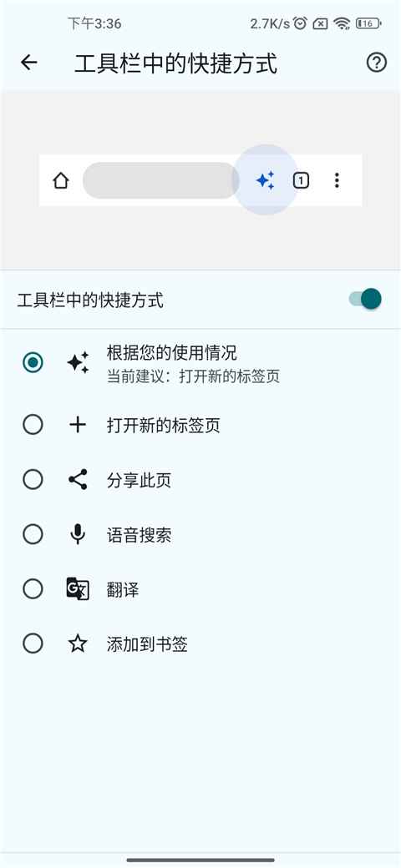This screenshot has height=868, width=401.
Task: Tap the tab count icon in the preview
Action: click(301, 180)
